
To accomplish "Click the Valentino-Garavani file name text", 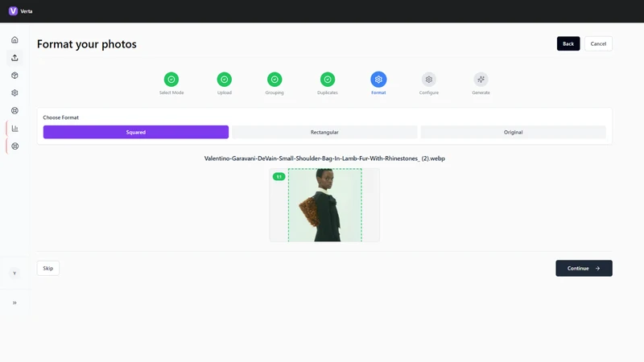I will click(x=324, y=158).
